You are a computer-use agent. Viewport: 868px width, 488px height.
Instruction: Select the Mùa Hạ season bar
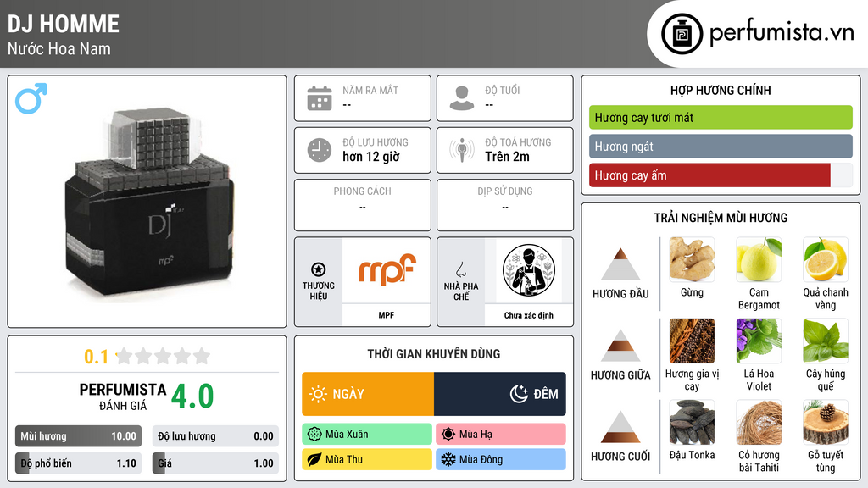click(x=501, y=435)
